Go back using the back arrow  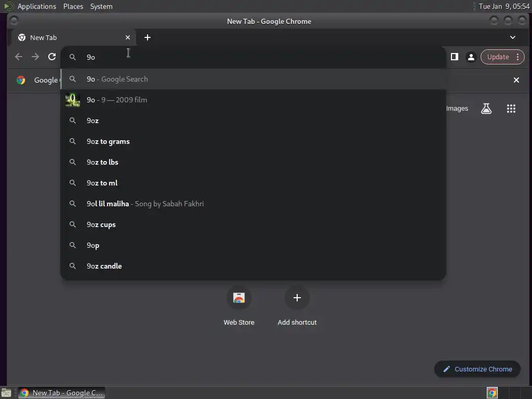coord(19,57)
